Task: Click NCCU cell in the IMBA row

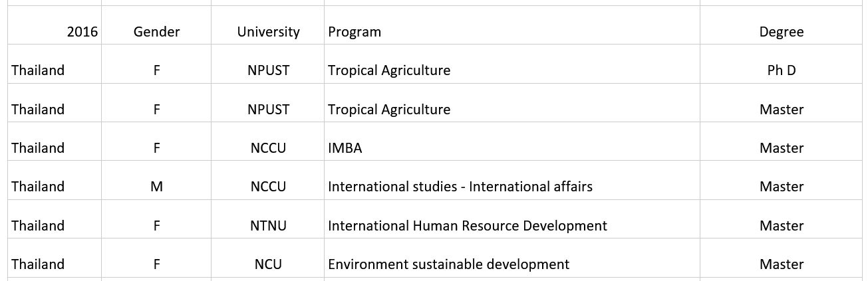Action: point(268,148)
